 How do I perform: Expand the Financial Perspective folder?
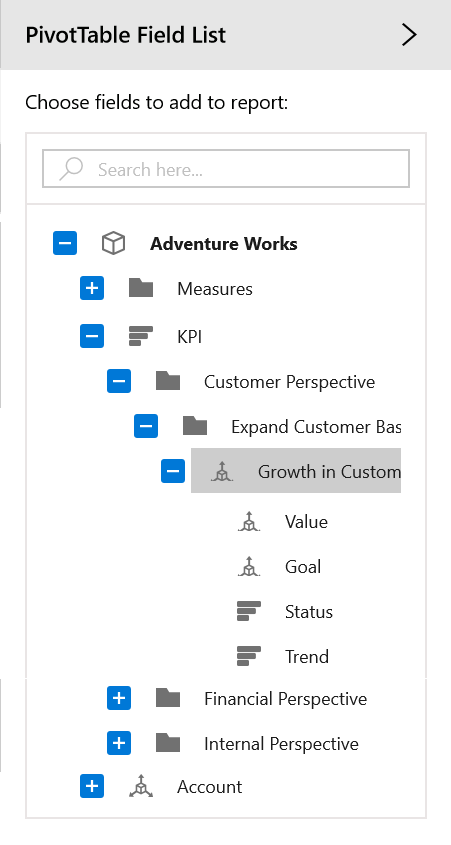tap(119, 698)
